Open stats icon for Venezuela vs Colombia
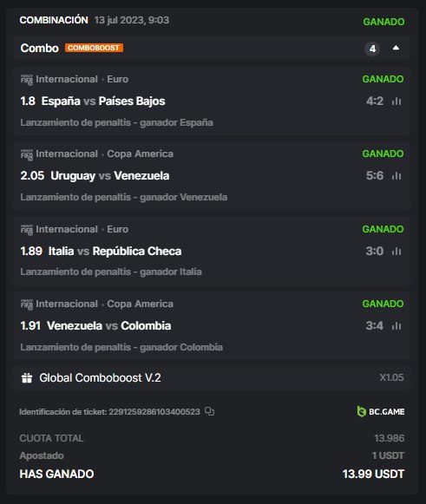Screen dimensions: 426x504 click(397, 326)
